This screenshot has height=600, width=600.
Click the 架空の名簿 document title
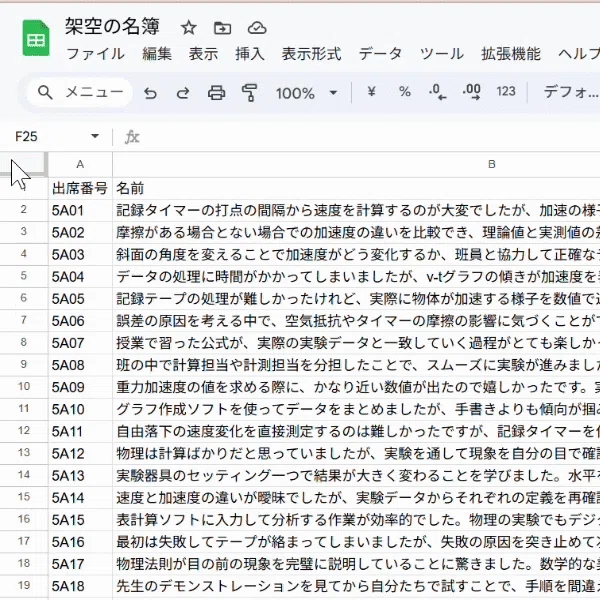click(x=112, y=27)
